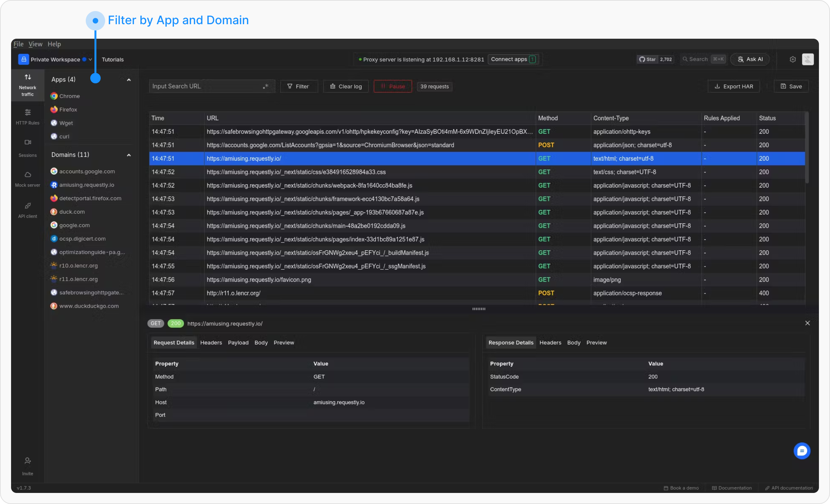Open the View menu

click(x=35, y=44)
